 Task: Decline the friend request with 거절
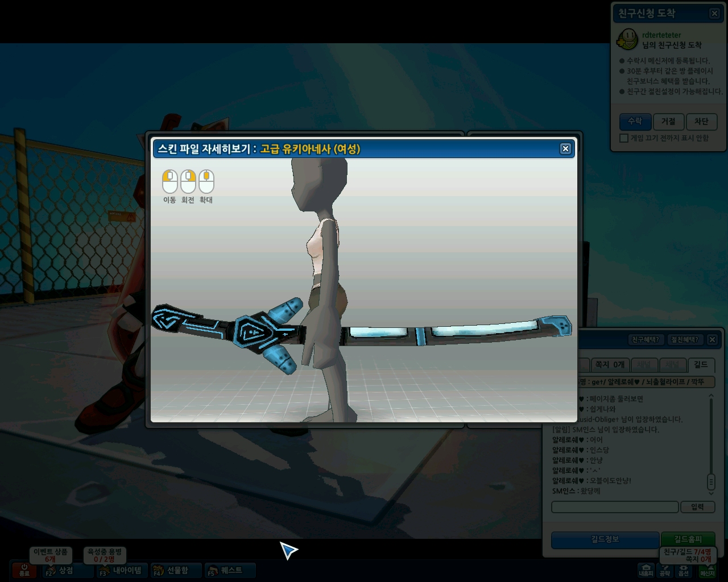coord(668,122)
